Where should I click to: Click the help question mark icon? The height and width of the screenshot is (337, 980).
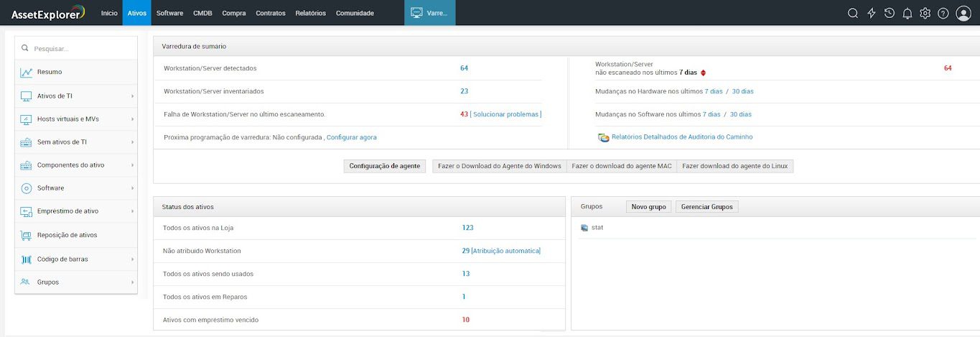tap(943, 13)
